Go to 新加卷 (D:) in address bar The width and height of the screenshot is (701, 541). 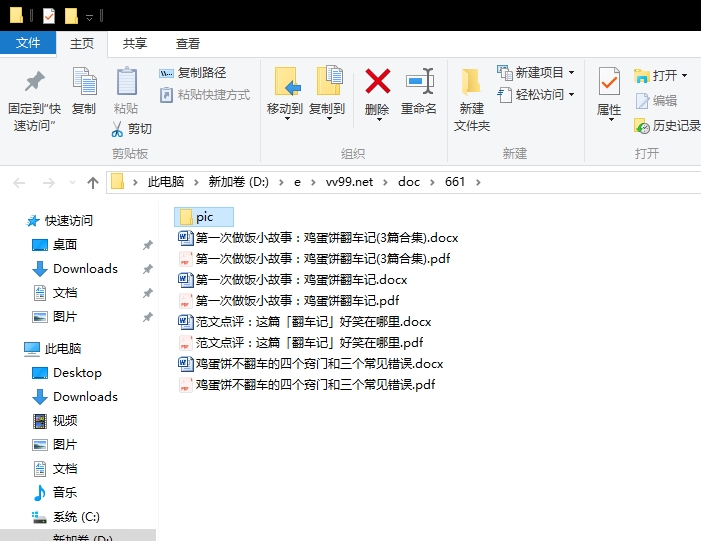point(238,182)
